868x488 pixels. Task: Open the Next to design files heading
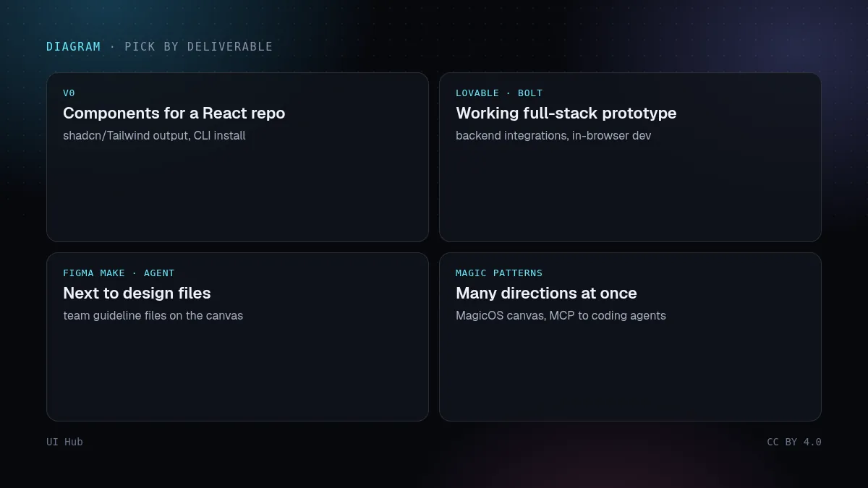coord(137,294)
